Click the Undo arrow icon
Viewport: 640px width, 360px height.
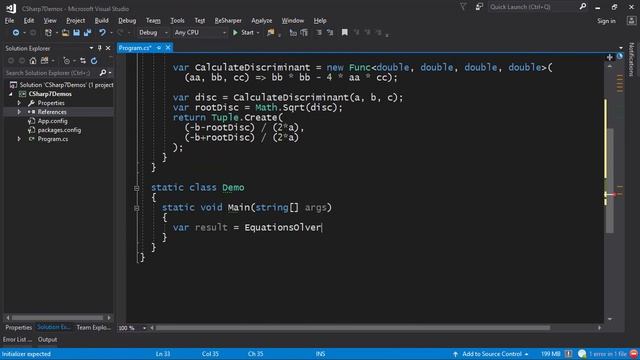coord(102,33)
